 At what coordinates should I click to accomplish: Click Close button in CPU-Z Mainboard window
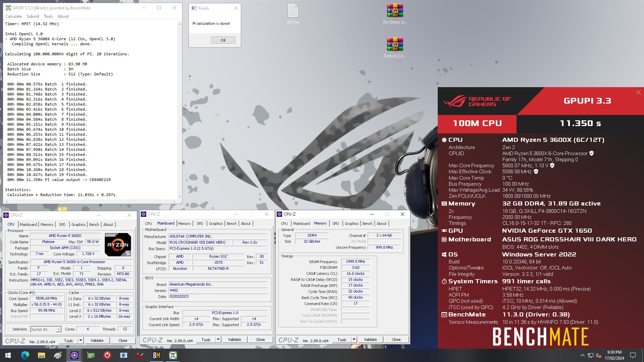[x=260, y=340]
